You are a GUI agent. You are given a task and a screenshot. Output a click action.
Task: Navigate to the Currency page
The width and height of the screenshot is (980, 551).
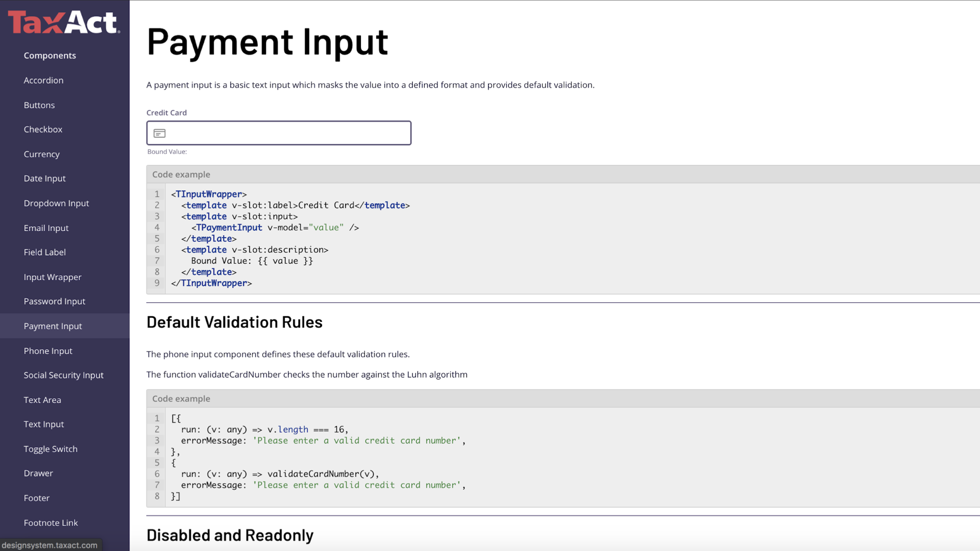click(x=41, y=154)
